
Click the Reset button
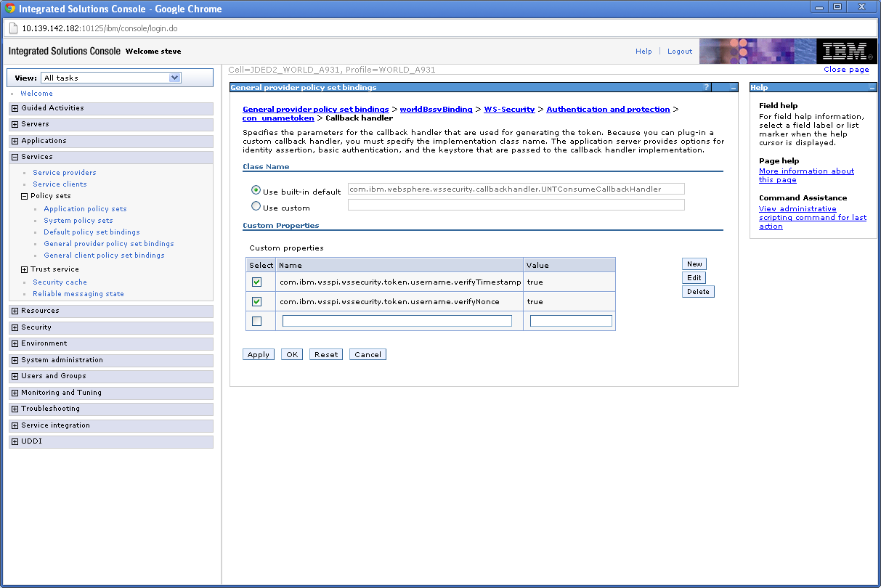(326, 355)
